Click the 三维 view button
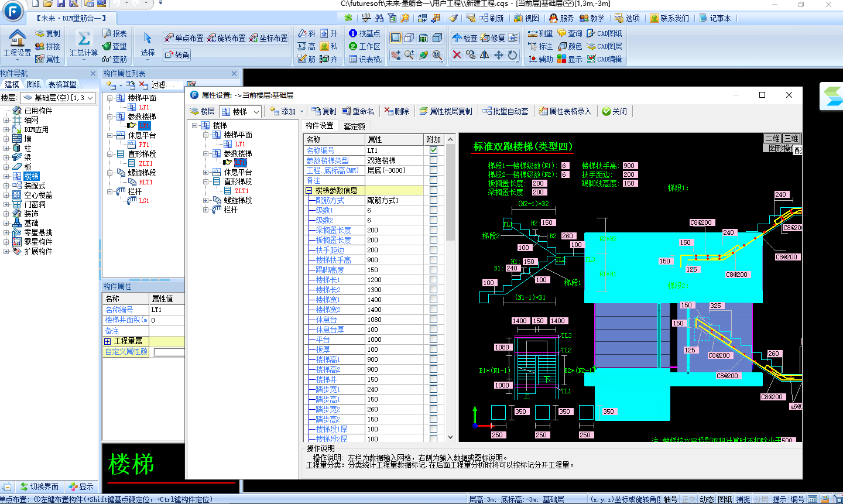Screen dimensions: 843x504 791,138
